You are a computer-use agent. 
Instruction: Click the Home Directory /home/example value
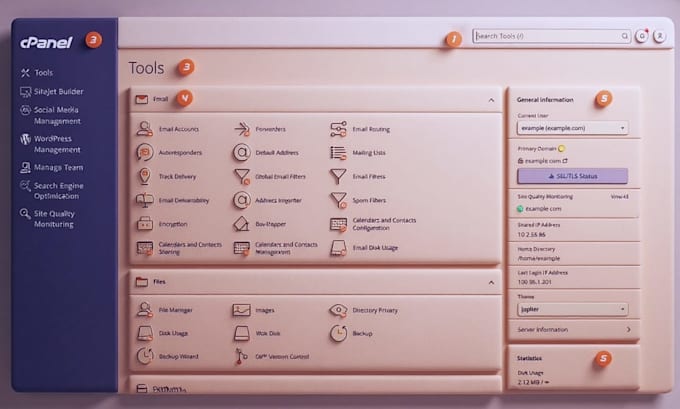539,258
